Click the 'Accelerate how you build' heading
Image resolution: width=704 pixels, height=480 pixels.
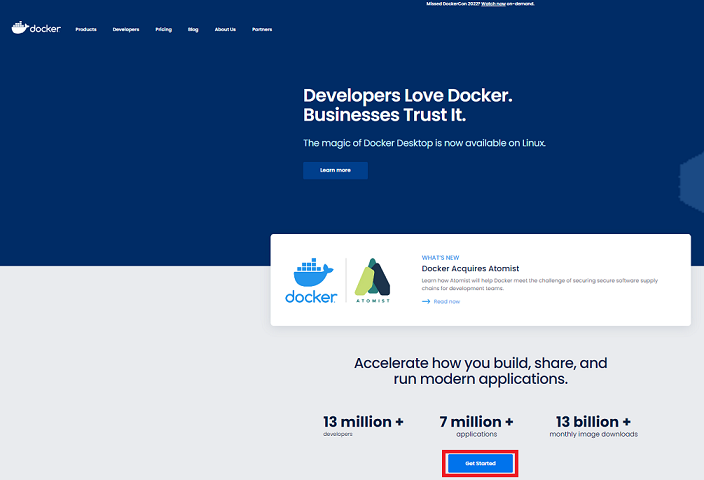pyautogui.click(x=480, y=371)
